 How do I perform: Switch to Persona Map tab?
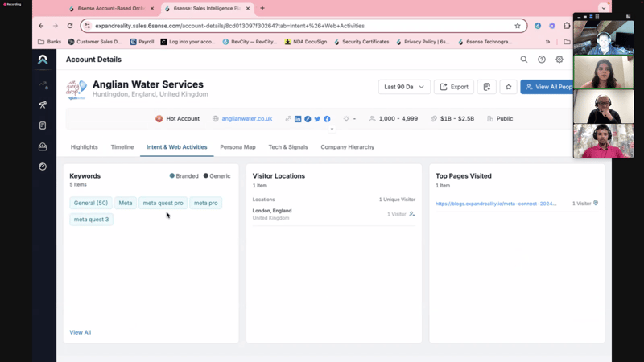click(237, 147)
